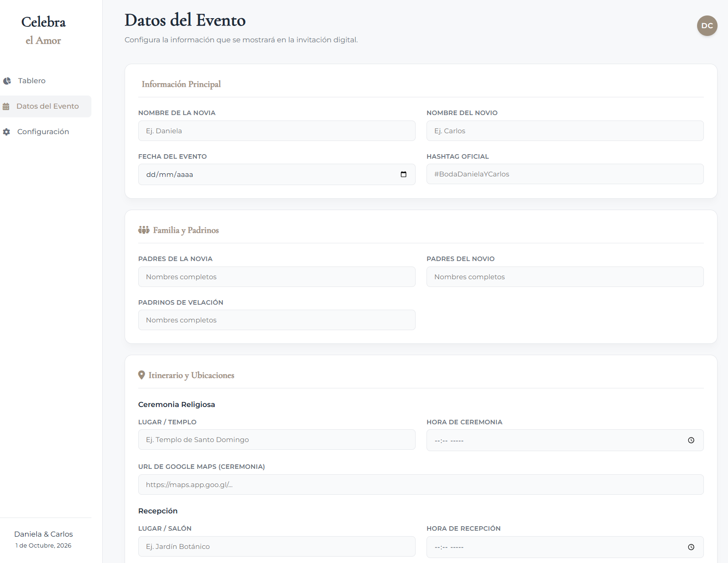Click the Hora de Recepción time field
Viewport: 728px width, 563px height.
pos(565,547)
